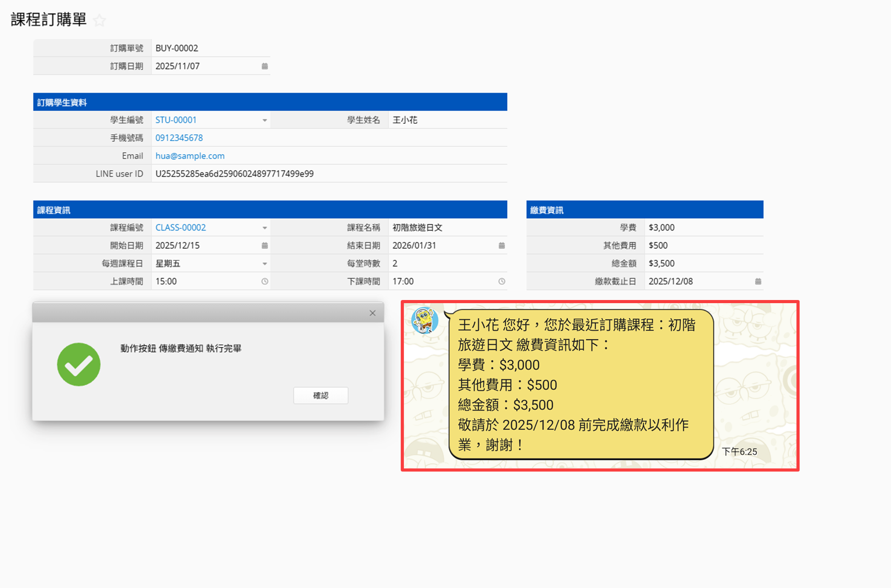This screenshot has width=891, height=588.
Task: Open calendar picker for 繳款截止日
Action: (758, 282)
